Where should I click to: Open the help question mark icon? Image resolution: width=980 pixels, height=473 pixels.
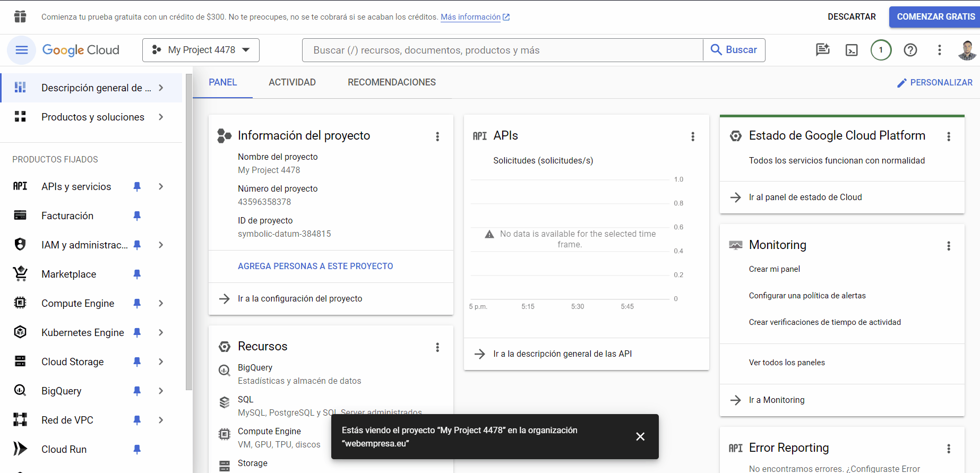tap(910, 50)
